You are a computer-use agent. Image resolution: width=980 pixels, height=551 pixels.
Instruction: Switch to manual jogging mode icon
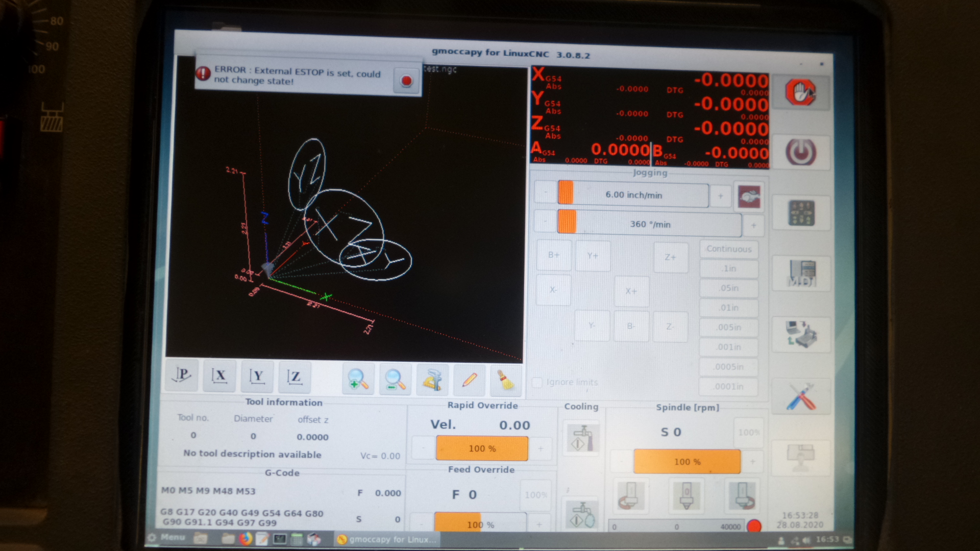[x=801, y=213]
